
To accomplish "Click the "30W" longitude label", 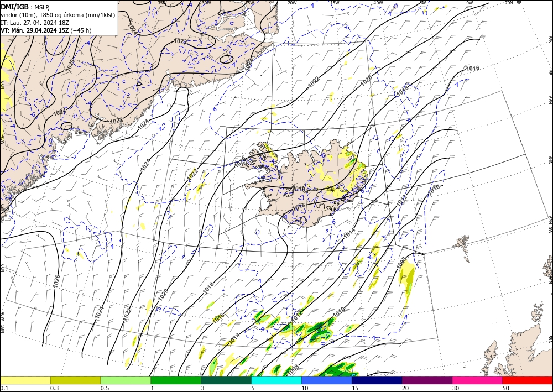I will [x=206, y=3].
